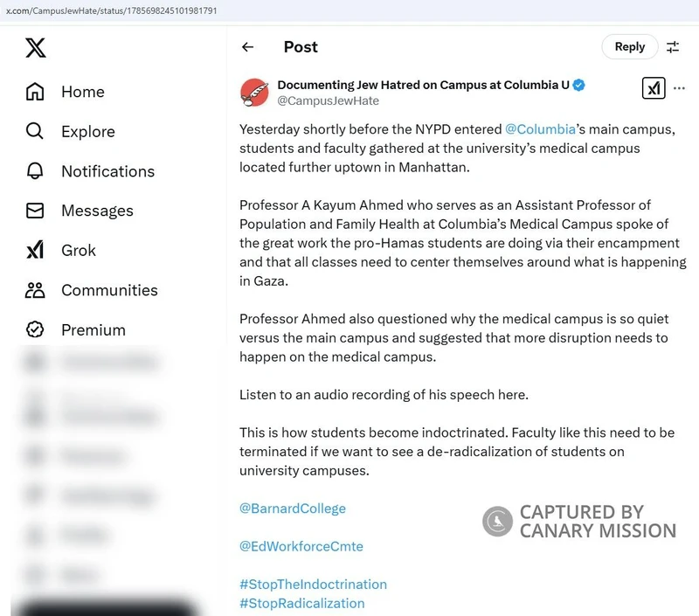Open the @Columbia mention link
Image resolution: width=699 pixels, height=616 pixels.
[540, 129]
